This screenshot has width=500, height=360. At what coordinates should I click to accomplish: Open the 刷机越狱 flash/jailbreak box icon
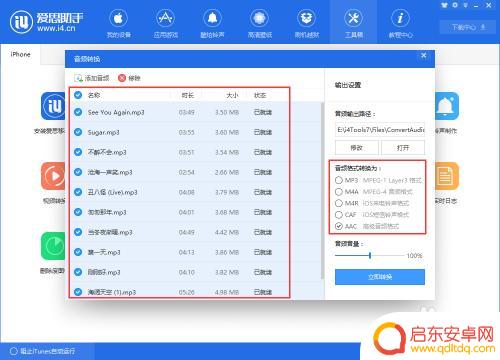pos(306,19)
